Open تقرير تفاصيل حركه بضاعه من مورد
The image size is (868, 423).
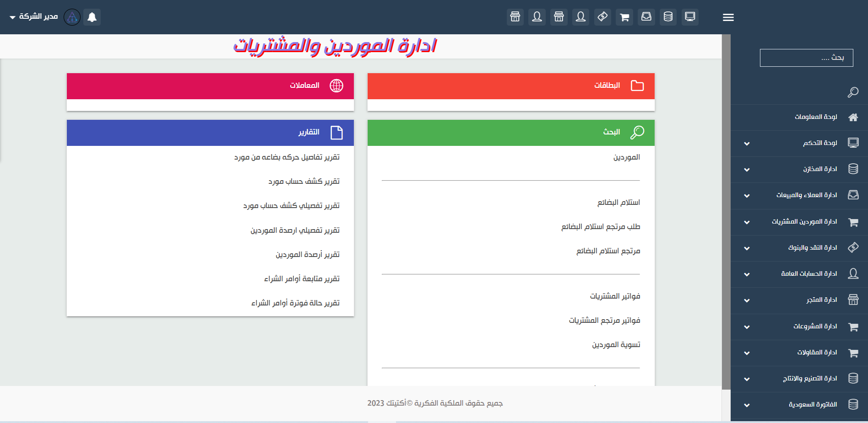click(287, 157)
